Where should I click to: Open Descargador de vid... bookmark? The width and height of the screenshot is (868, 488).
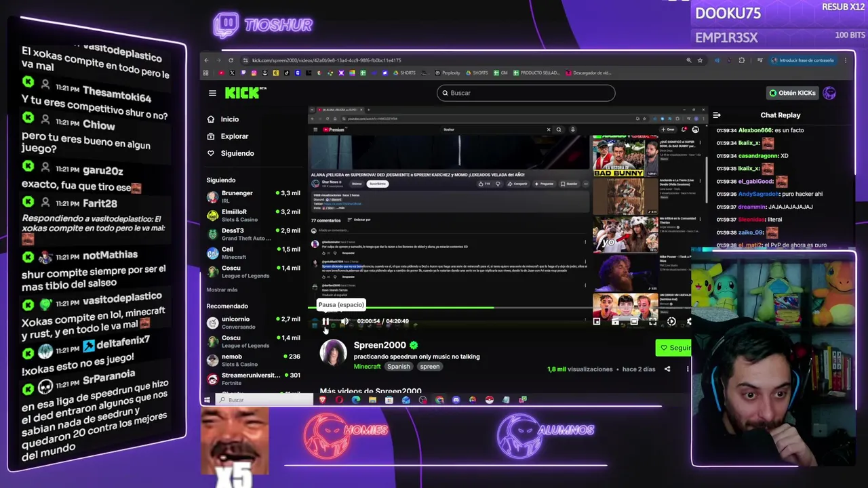pyautogui.click(x=588, y=73)
